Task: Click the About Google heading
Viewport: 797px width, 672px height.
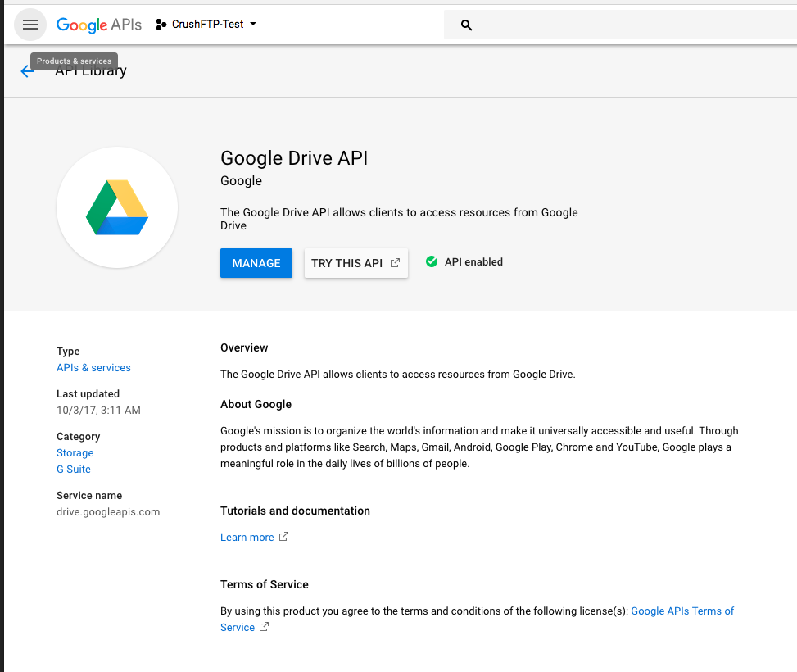Action: (x=256, y=404)
